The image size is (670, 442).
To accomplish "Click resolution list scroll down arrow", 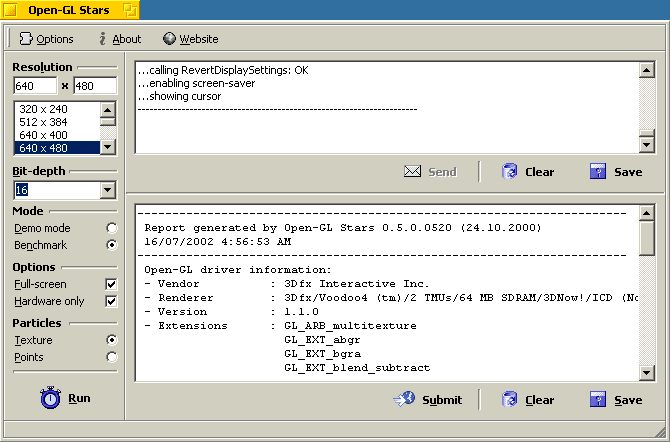I will pos(108,147).
